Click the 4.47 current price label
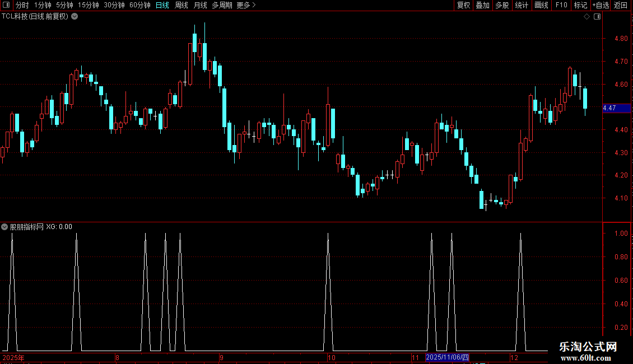 [616, 108]
